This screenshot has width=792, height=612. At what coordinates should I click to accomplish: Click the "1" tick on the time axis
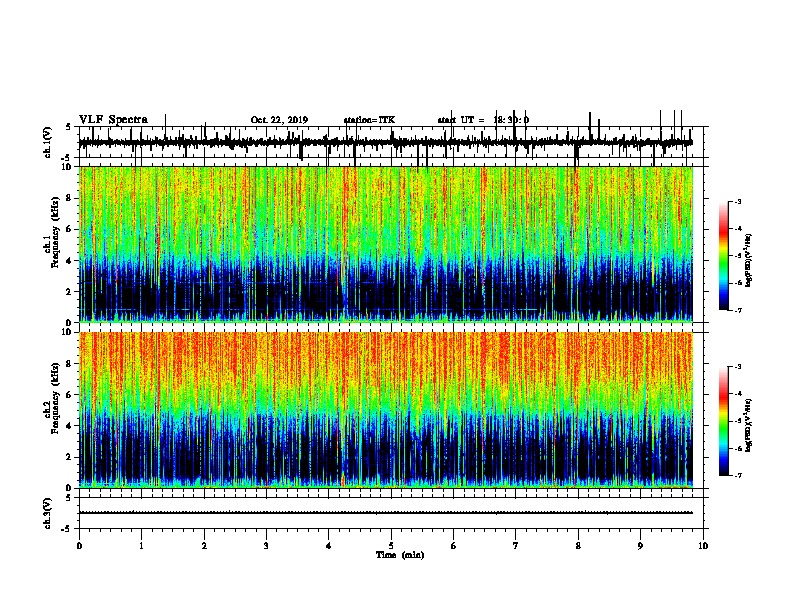[x=141, y=546]
